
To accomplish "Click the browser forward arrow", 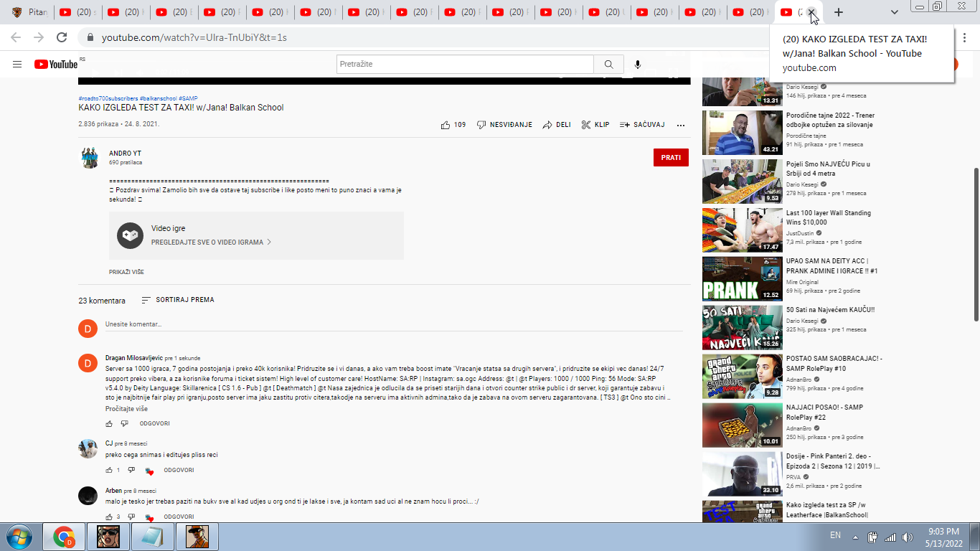I will [x=39, y=37].
